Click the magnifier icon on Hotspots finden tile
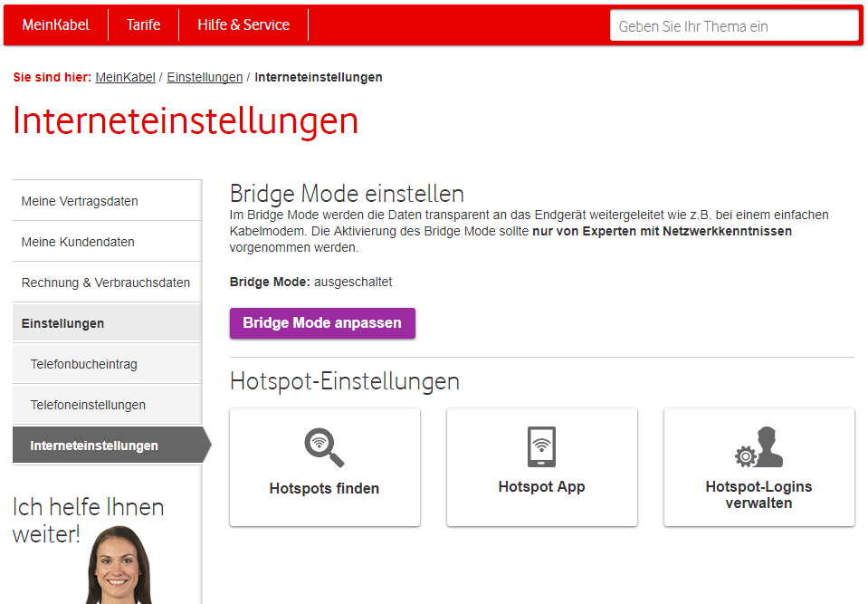Viewport: 868px width, 604px height. click(324, 448)
